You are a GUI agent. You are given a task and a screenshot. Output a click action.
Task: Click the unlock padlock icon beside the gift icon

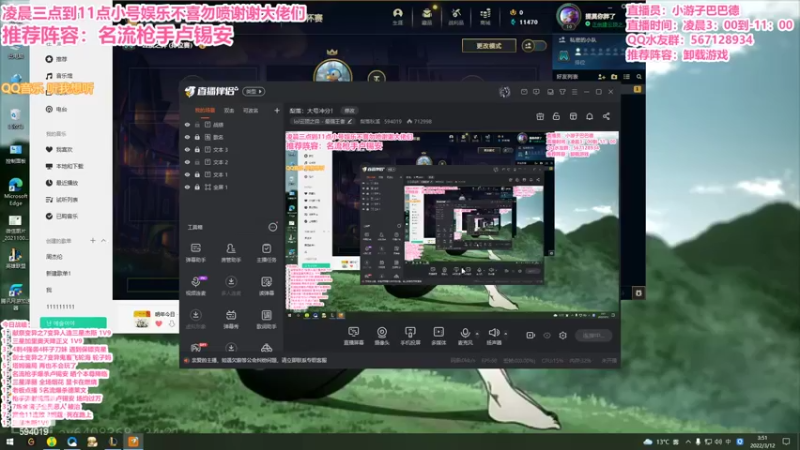pos(556,116)
